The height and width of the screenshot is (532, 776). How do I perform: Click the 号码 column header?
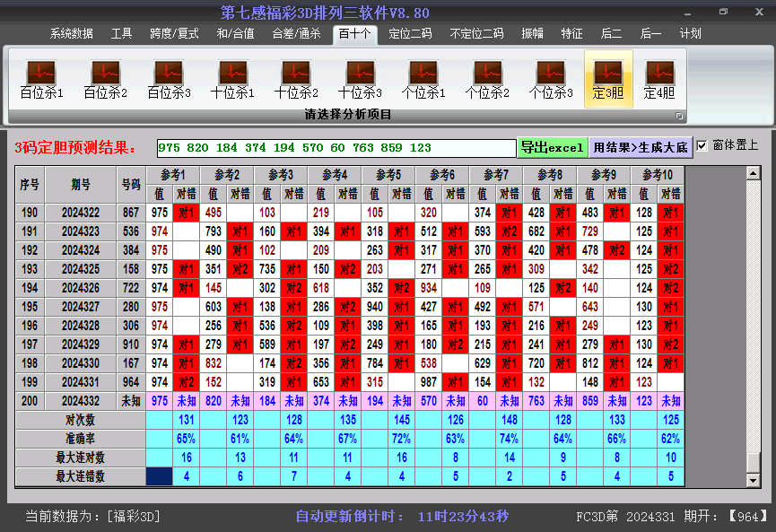[131, 185]
